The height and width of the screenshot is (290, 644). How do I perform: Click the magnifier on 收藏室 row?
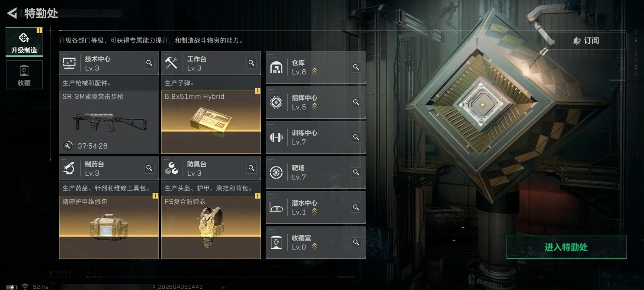(x=356, y=242)
